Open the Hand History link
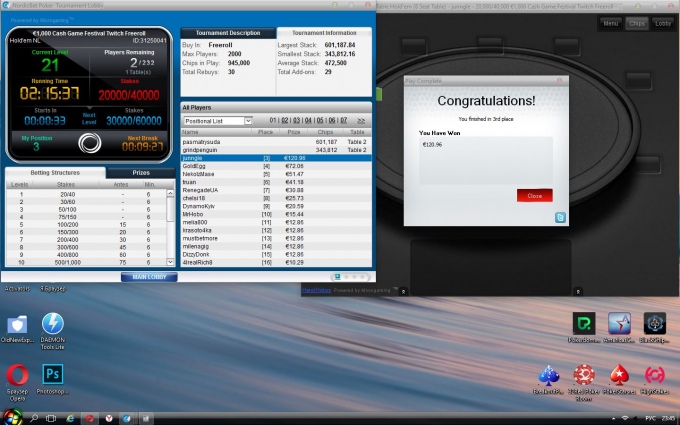Screen dimensions: 680x425 coord(316,290)
